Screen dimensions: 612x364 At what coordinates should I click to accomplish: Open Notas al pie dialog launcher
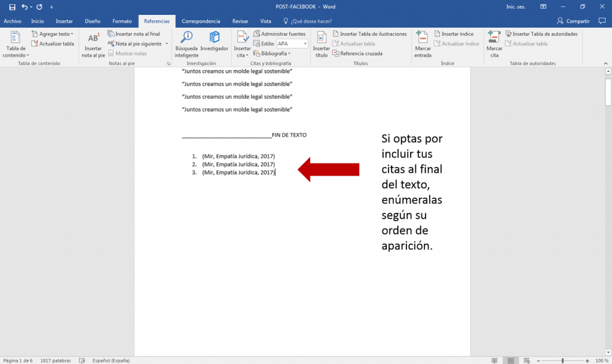pyautogui.click(x=168, y=63)
